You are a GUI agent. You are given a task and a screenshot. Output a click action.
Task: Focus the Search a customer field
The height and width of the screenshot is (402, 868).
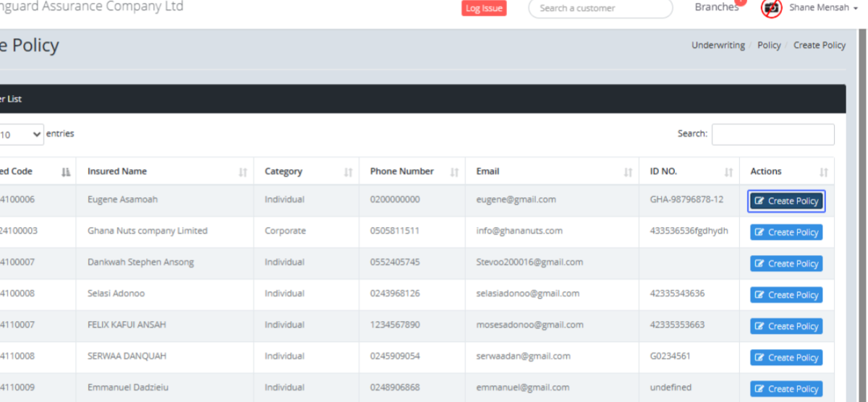[x=600, y=9]
